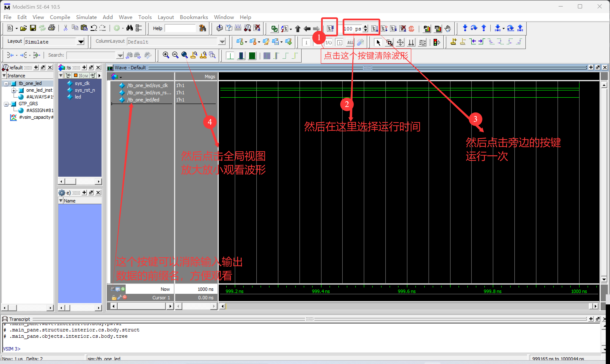
Task: Toggle the Cursor 1 lock icon
Action: pos(114,298)
